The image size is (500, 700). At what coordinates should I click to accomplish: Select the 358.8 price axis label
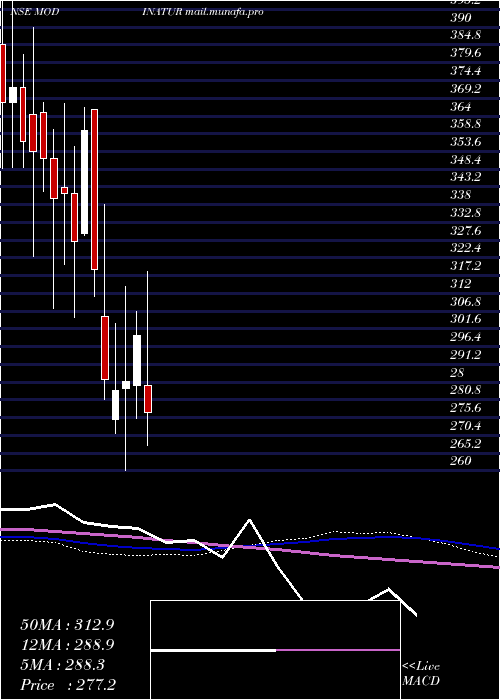click(466, 124)
